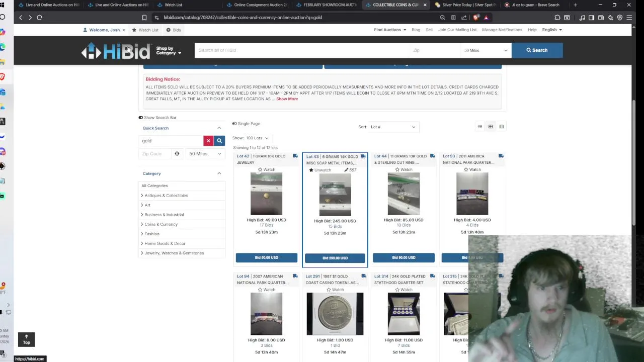Screen dimensions: 644x362
Task: Click the Top scroll-up button
Action: pos(26,339)
